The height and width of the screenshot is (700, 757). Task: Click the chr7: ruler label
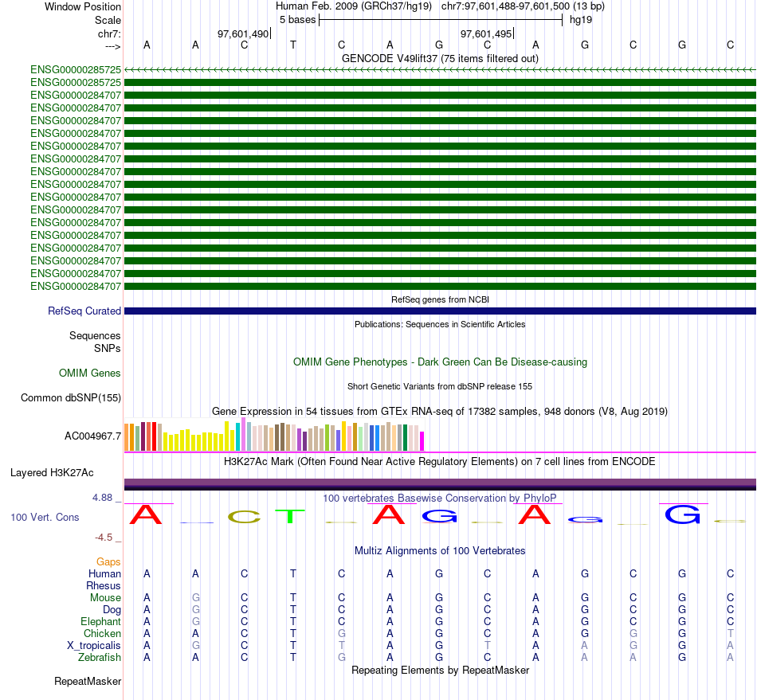(x=109, y=33)
